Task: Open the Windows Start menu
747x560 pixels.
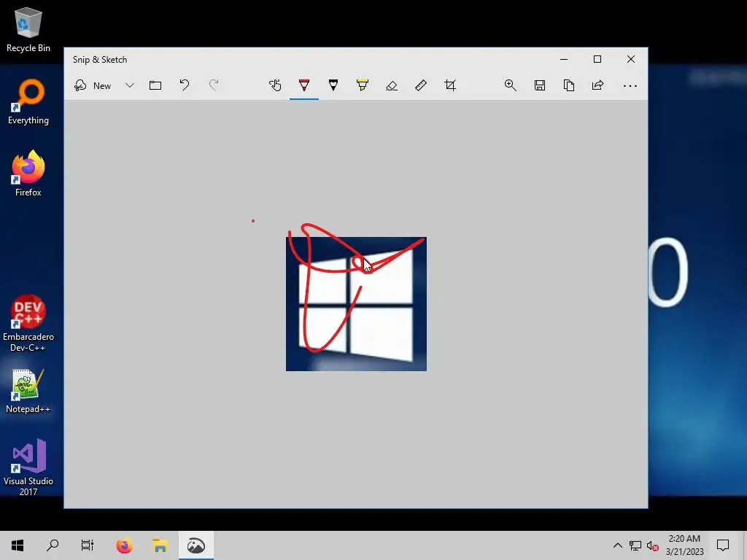Action: [x=18, y=545]
